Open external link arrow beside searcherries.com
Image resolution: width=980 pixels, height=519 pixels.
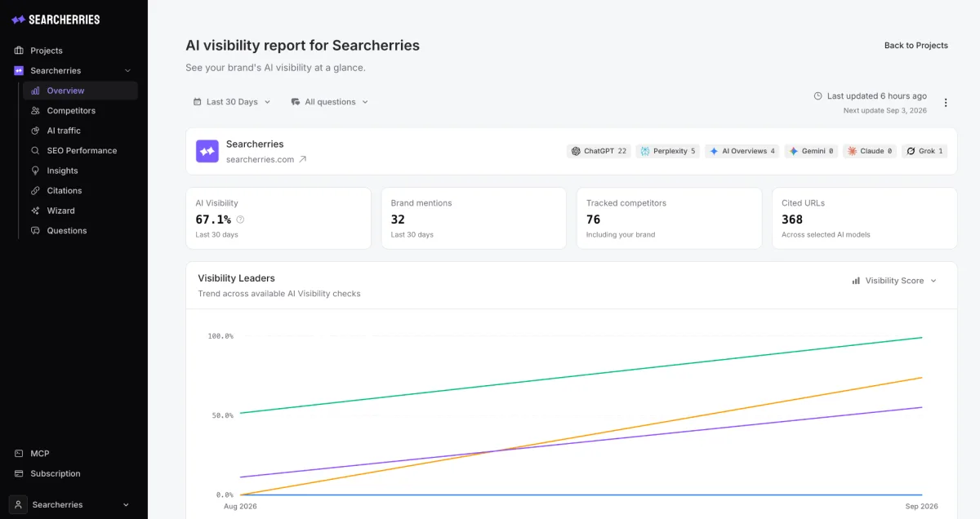[x=302, y=160]
